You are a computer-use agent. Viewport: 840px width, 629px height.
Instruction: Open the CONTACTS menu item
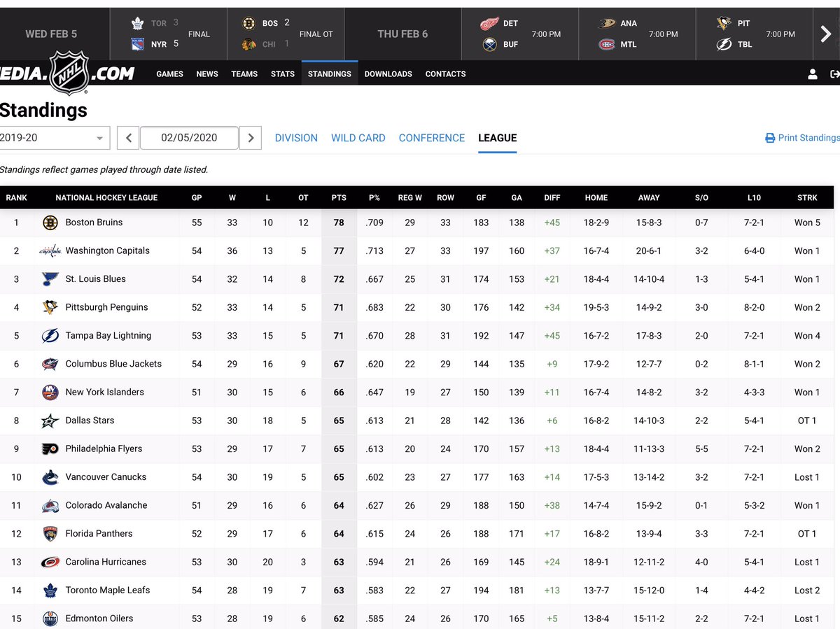(x=446, y=73)
